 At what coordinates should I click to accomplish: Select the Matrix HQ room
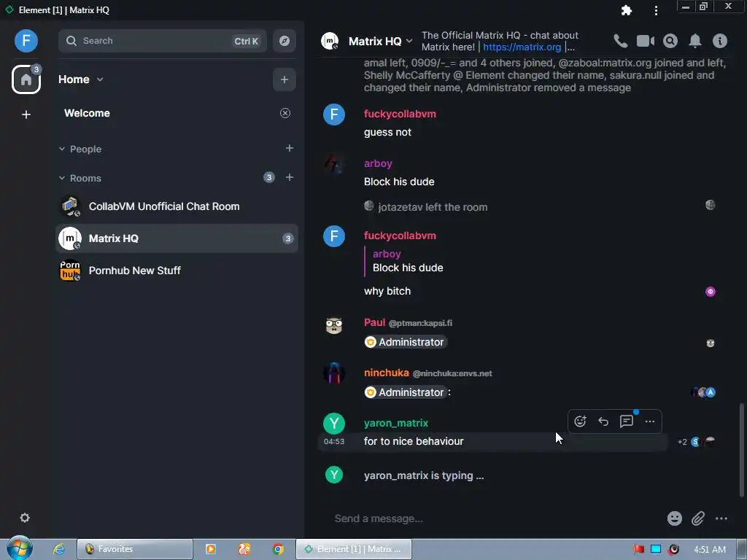click(177, 238)
